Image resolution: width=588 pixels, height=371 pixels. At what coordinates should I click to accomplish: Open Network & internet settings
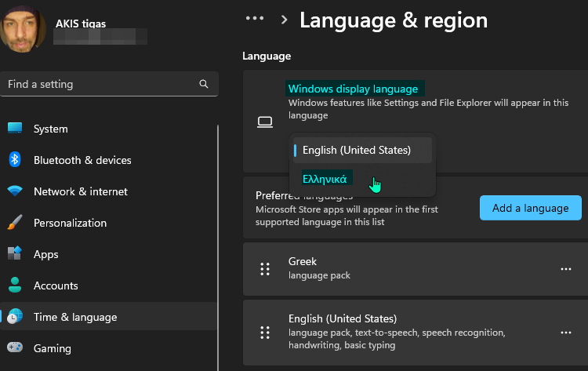[x=109, y=191]
